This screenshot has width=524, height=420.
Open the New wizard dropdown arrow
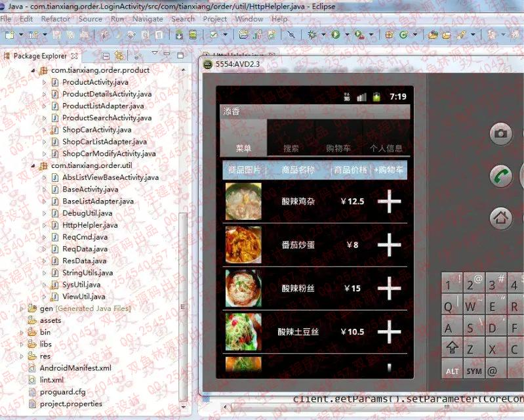click(x=21, y=34)
